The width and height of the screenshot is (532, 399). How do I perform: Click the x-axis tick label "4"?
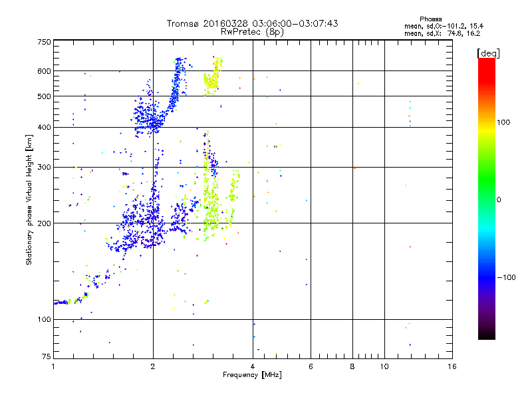tap(253, 366)
